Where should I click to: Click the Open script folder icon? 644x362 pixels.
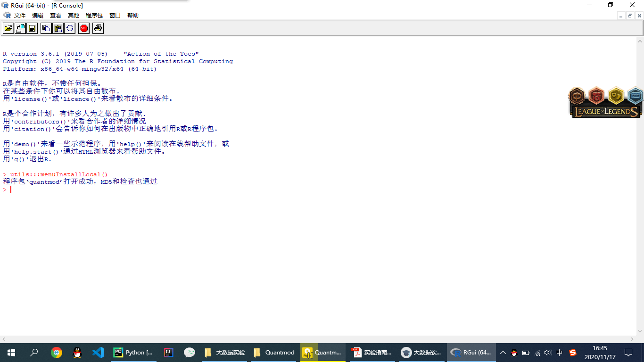[x=8, y=28]
